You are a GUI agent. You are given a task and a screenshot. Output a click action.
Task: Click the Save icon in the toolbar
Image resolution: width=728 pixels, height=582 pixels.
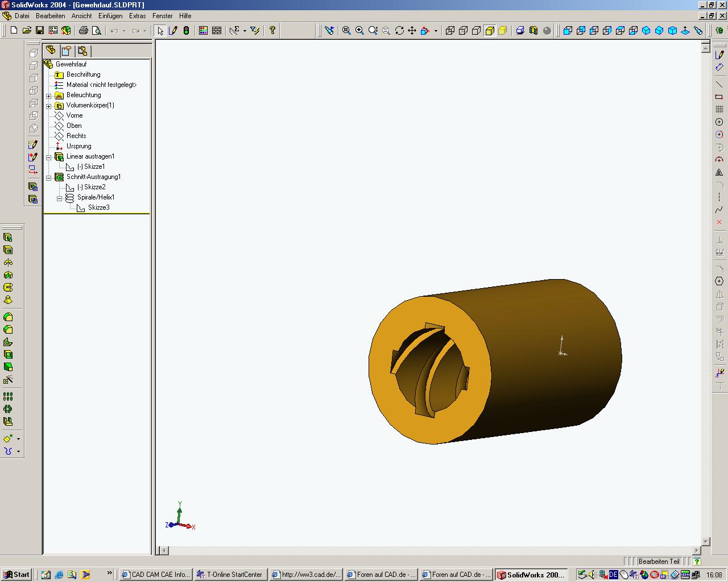pyautogui.click(x=40, y=31)
